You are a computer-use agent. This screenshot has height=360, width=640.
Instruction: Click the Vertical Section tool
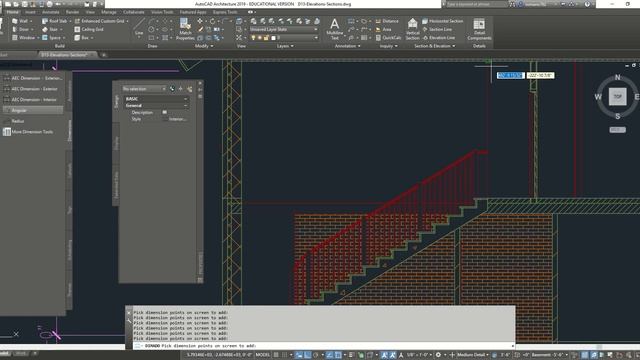tap(412, 29)
